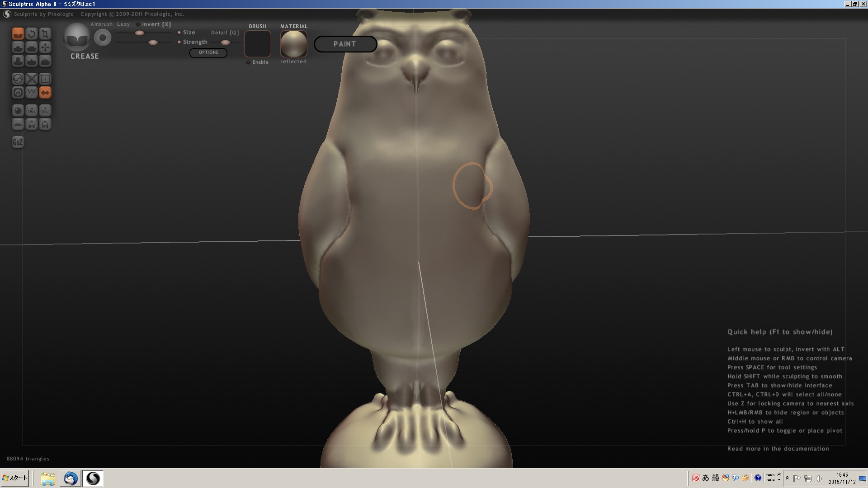Viewport: 868px width, 488px height.
Task: Toggle the Size pressure dot
Action: pyautogui.click(x=179, y=33)
